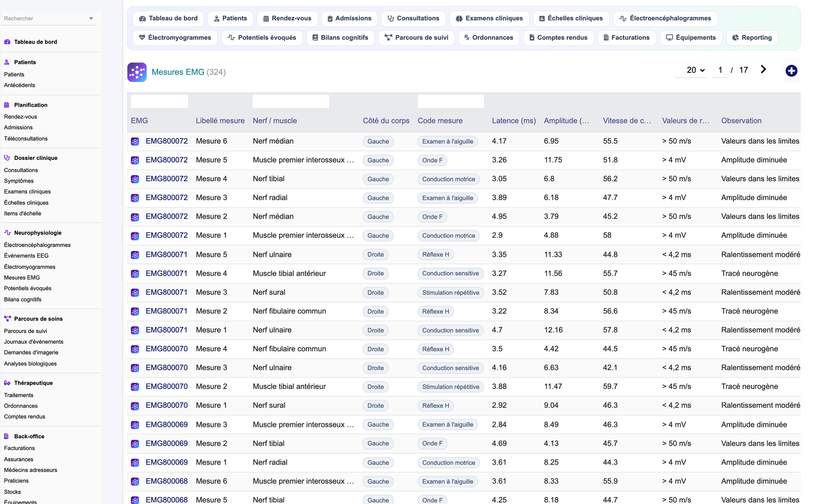Click row icon for EMG800072 Mesure 3
This screenshot has height=504, width=815.
click(135, 198)
